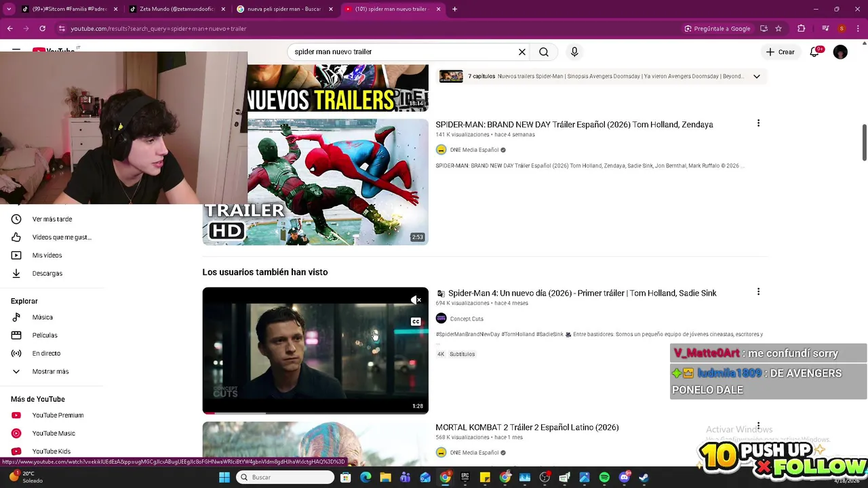Image resolution: width=868 pixels, height=488 pixels.
Task: Click the Crear button
Action: [781, 52]
